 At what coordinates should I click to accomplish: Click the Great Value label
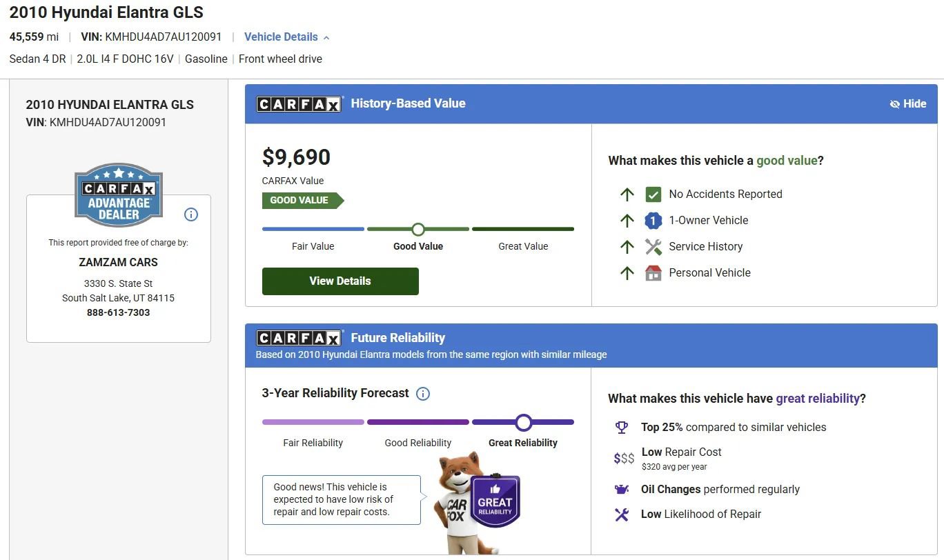tap(523, 246)
